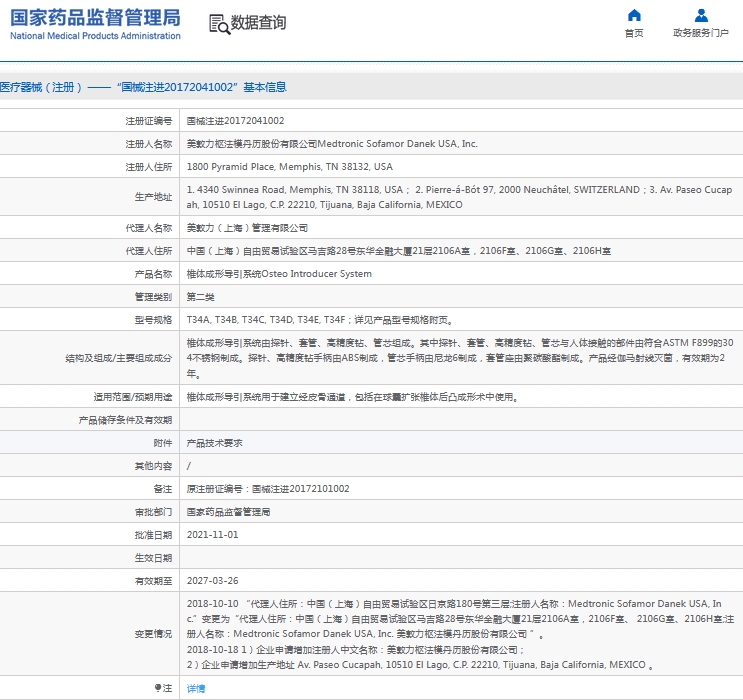This screenshot has width=743, height=700.
Task: Click the 第二类 management class value
Action: coord(200,297)
